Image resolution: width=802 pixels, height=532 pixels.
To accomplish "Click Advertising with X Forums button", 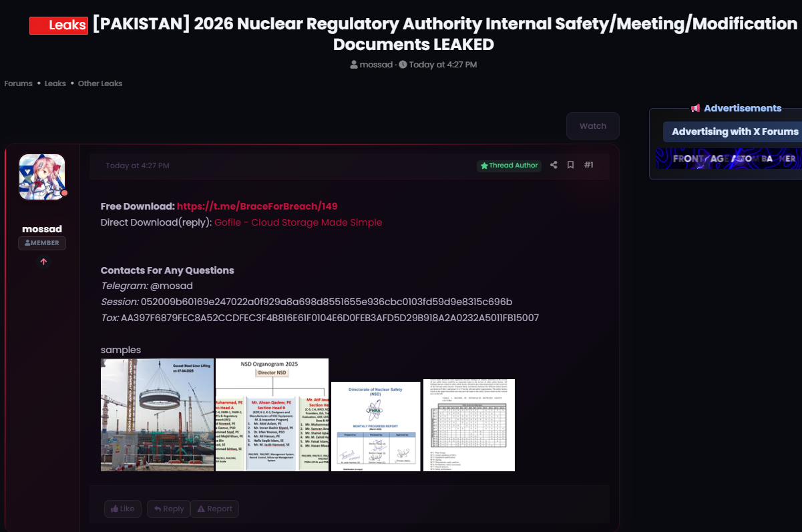I will pos(733,131).
